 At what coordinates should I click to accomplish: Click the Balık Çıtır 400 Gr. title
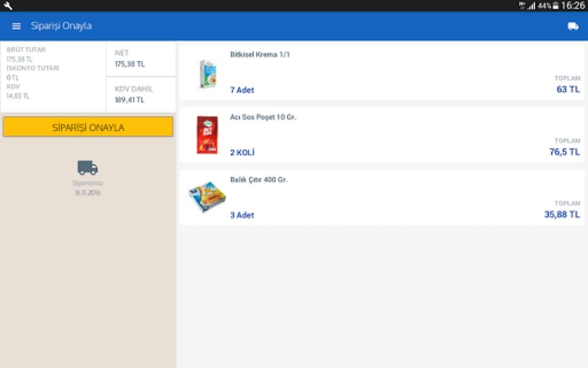point(258,180)
